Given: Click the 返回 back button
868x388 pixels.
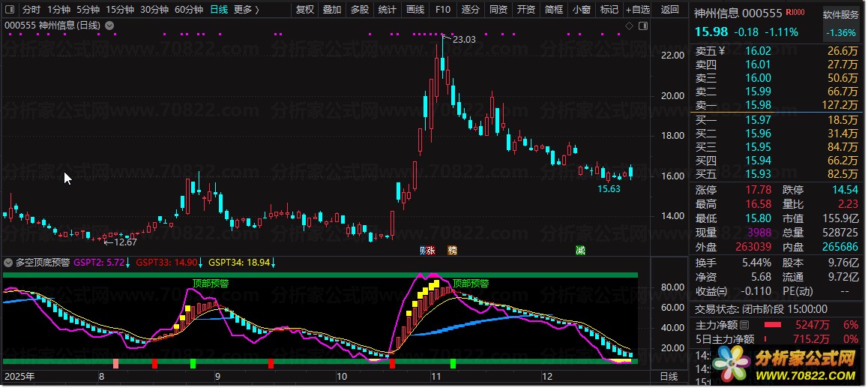Looking at the screenshot, I should click(670, 10).
